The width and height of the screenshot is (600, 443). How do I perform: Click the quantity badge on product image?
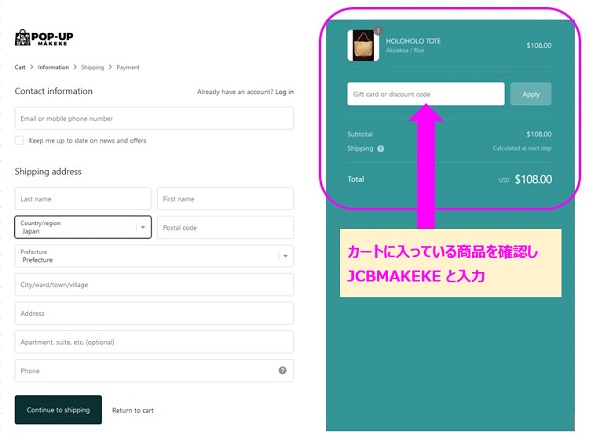tap(378, 31)
